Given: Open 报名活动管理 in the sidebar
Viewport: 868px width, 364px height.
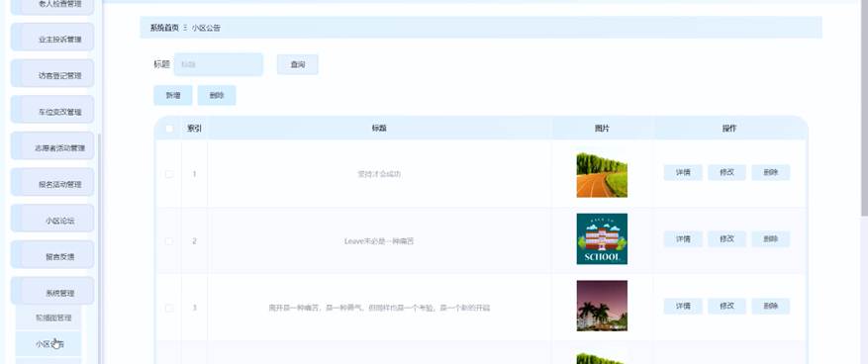Looking at the screenshot, I should (52, 183).
